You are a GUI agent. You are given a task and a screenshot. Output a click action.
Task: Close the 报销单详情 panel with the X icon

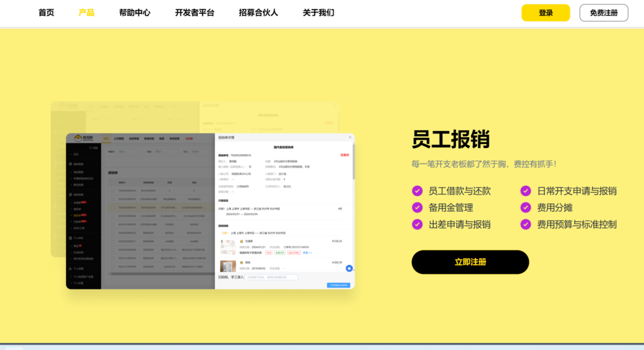pos(350,137)
